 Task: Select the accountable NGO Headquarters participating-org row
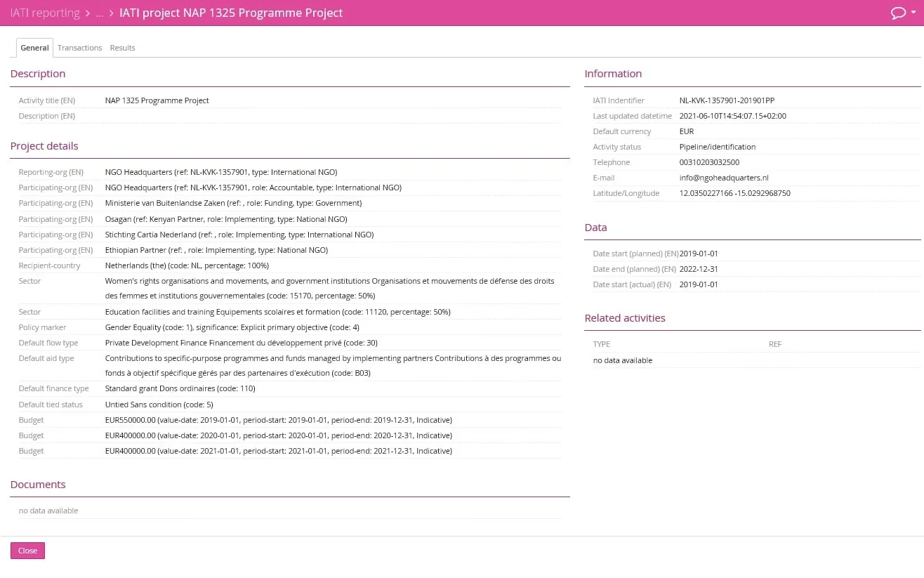pos(290,188)
